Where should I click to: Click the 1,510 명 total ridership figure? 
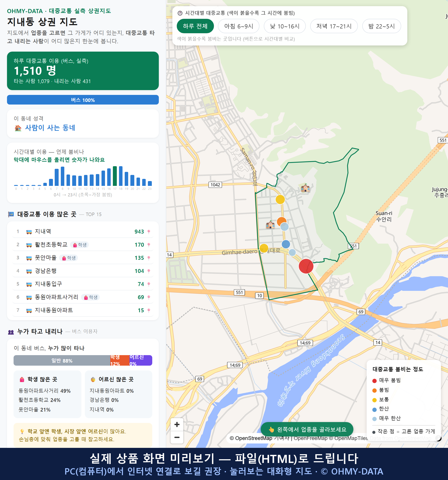35,71
